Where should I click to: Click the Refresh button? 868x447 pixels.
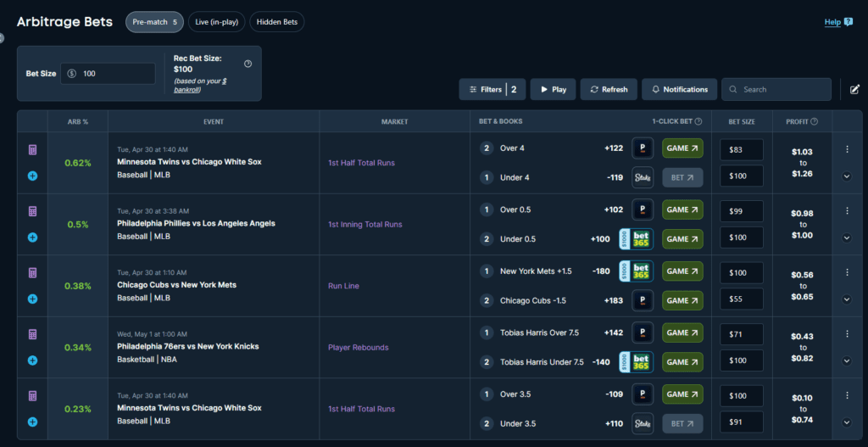609,89
